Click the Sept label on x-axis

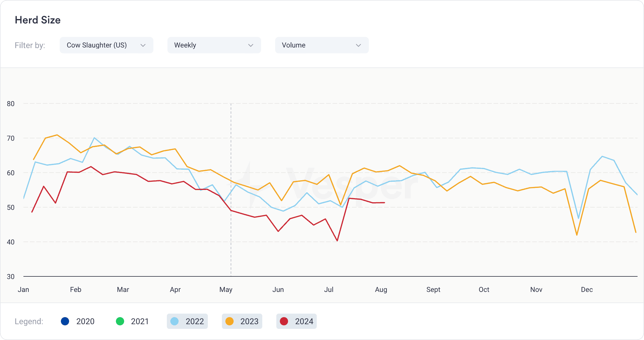coord(433,290)
